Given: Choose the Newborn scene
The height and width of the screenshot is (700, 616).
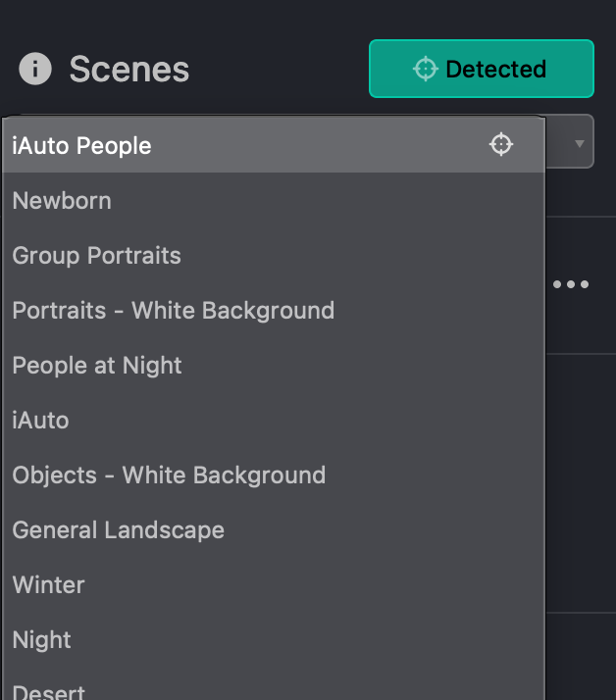Looking at the screenshot, I should (62, 201).
